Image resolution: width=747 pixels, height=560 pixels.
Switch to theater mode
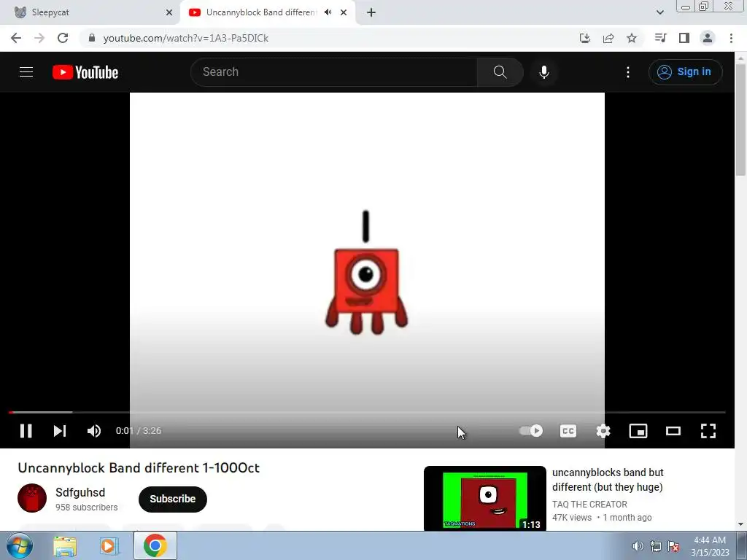(673, 431)
